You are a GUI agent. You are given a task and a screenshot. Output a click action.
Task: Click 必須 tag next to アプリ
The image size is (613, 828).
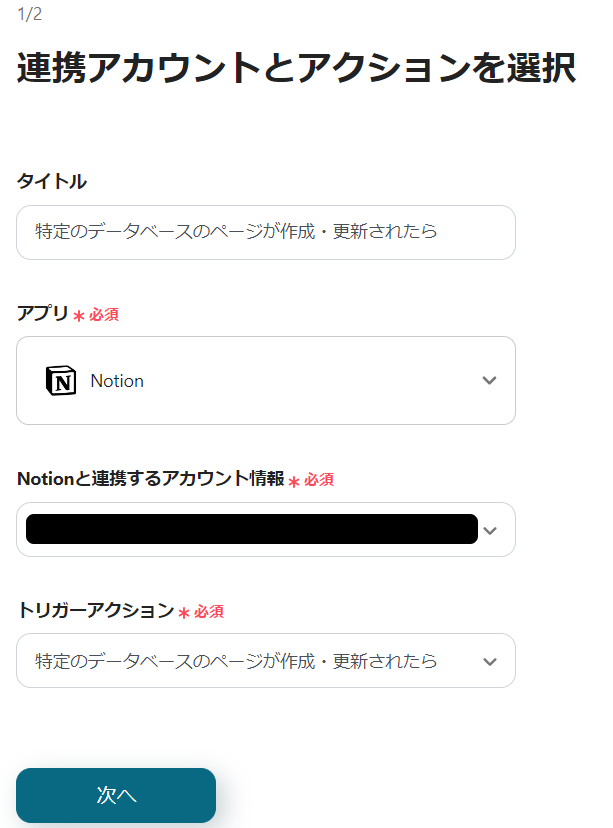pyautogui.click(x=104, y=315)
